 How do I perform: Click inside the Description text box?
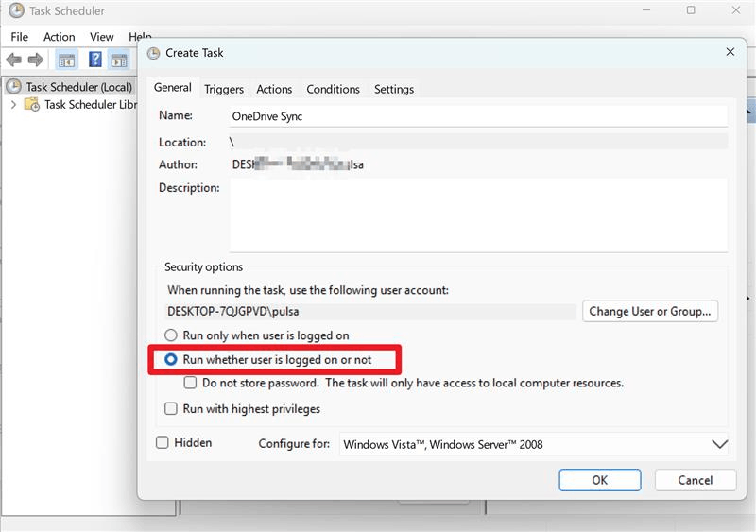[478, 215]
